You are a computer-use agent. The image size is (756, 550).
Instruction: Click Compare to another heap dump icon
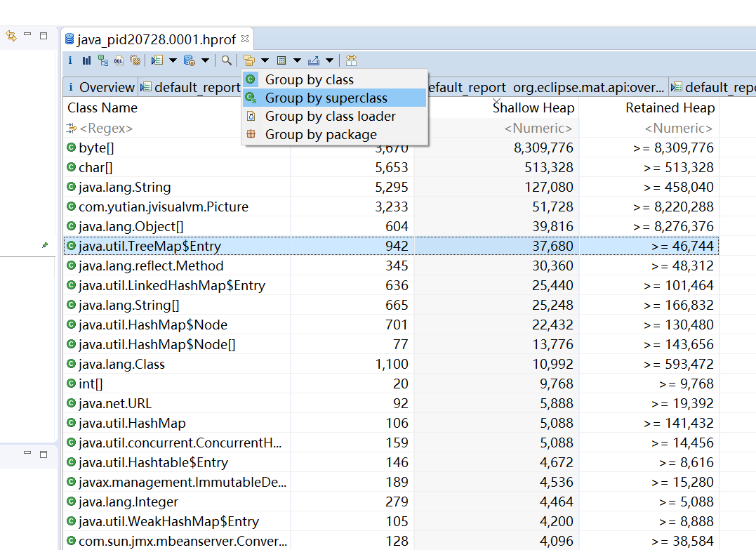[351, 60]
